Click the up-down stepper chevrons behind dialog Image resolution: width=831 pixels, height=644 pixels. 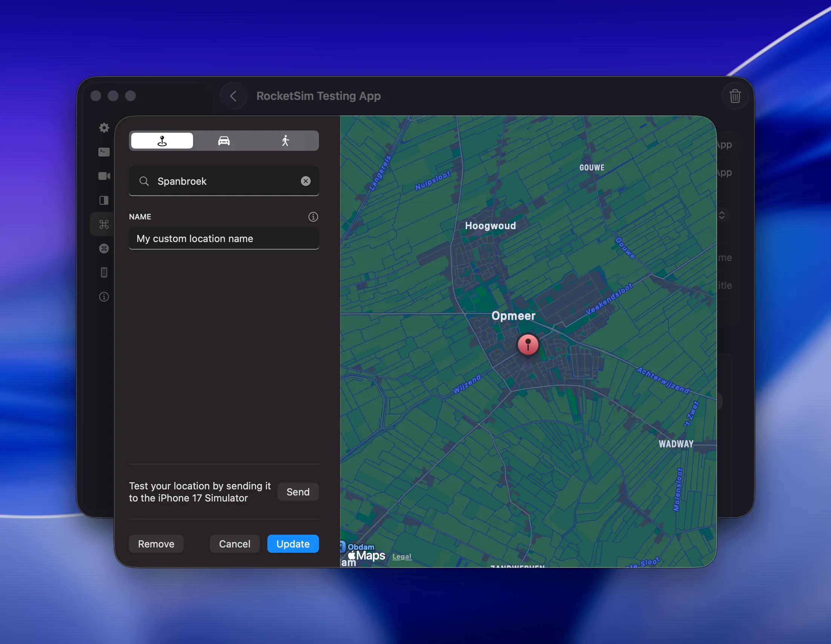coord(722,215)
